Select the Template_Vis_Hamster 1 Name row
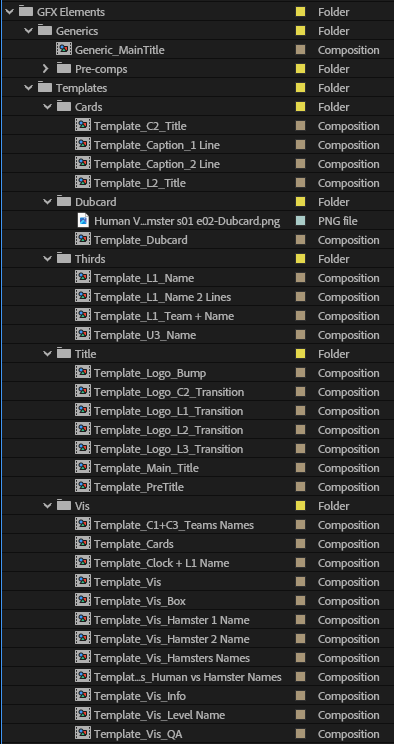 [197, 620]
